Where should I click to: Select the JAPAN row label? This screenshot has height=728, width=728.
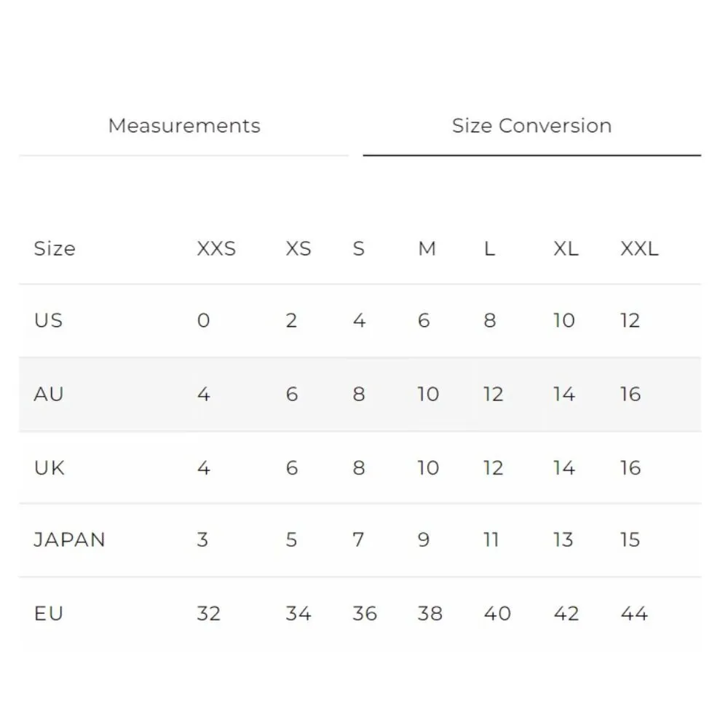tap(69, 540)
